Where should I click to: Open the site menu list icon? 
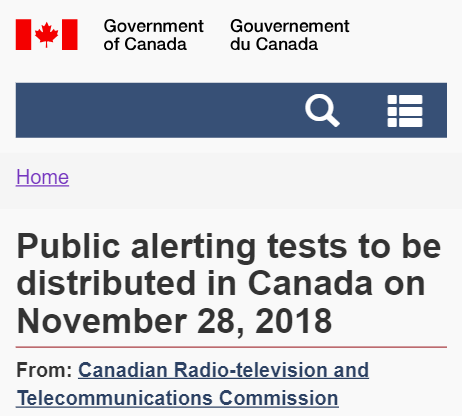[x=405, y=111]
